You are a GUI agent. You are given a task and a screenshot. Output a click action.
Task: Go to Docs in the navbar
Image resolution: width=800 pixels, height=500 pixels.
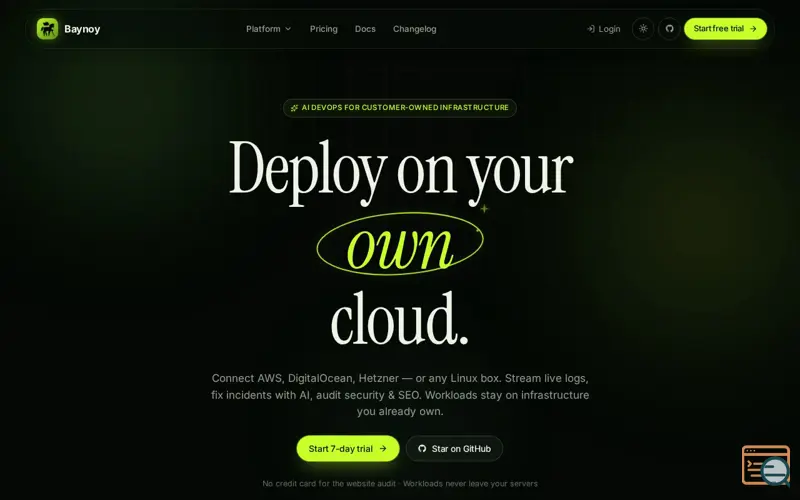(x=365, y=29)
